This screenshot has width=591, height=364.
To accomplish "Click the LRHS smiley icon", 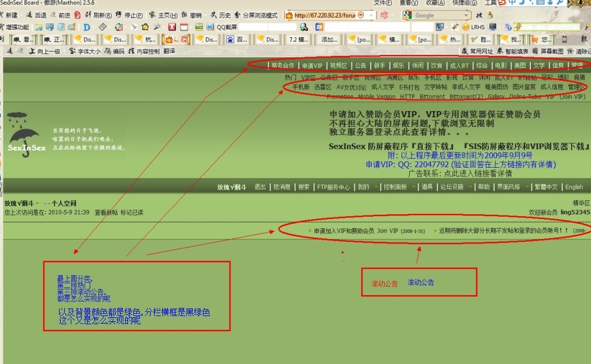I will coord(466,27).
